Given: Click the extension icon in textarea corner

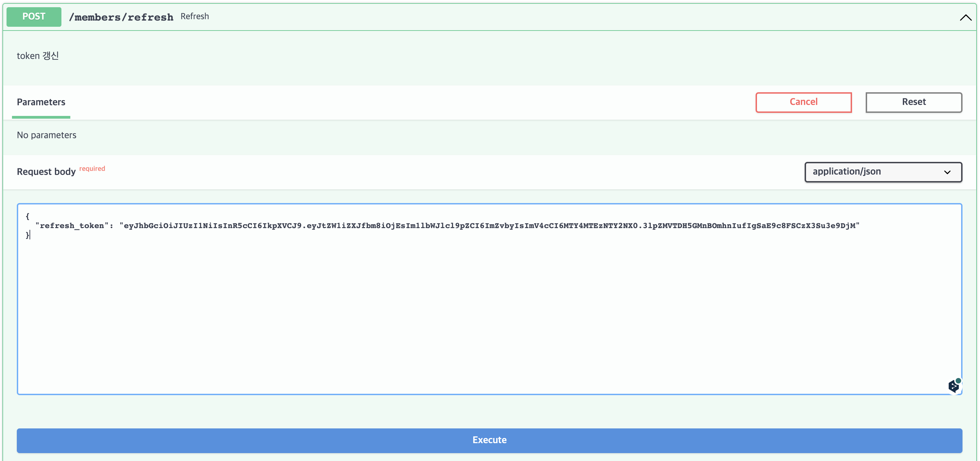Looking at the screenshot, I should coord(954,386).
